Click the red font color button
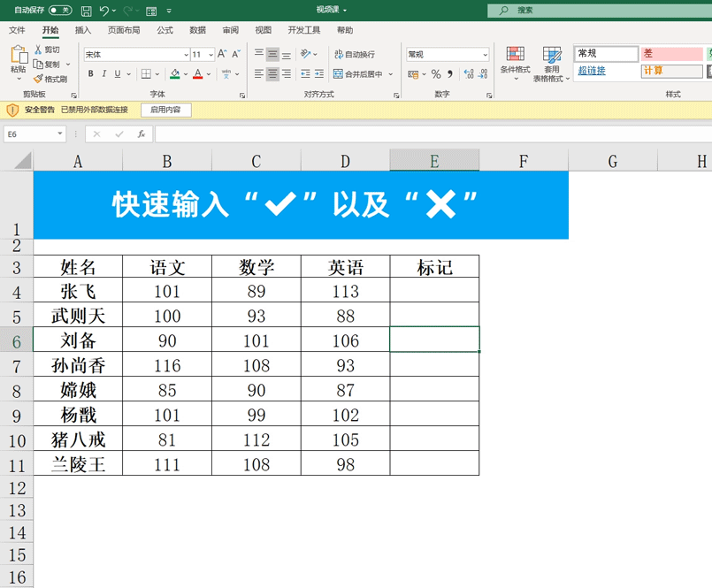 tap(197, 74)
